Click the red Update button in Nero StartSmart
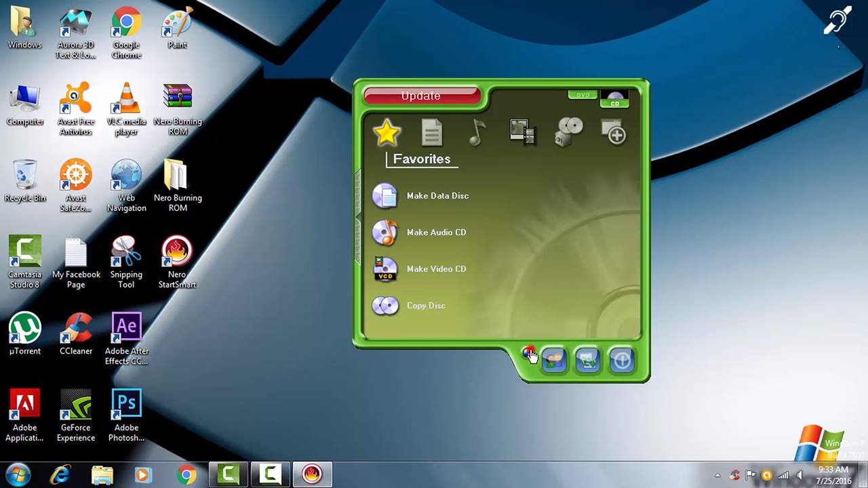The width and height of the screenshot is (868, 488). (x=421, y=96)
